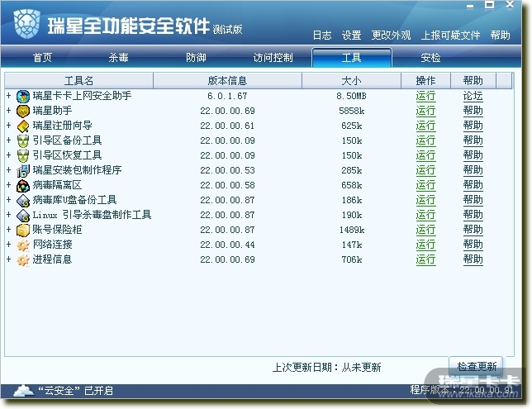Image resolution: width=532 pixels, height=409 pixels.
Task: Open 帮助 for 瑞星助手
Action: click(x=473, y=111)
